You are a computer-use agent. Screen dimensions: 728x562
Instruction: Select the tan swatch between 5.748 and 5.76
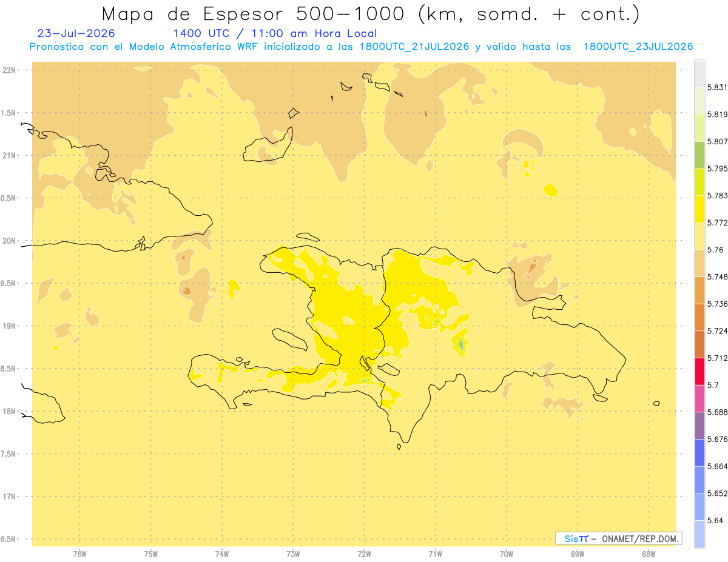[x=699, y=263]
